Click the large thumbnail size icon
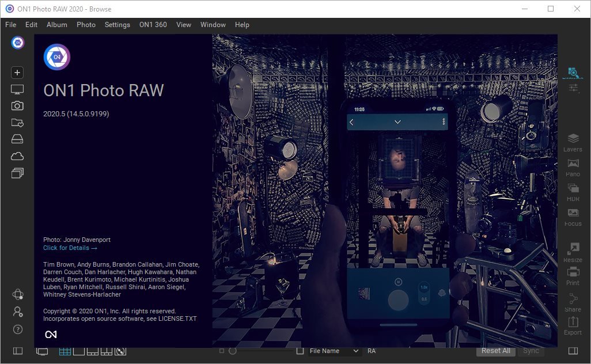591x364 pixels. [x=300, y=351]
